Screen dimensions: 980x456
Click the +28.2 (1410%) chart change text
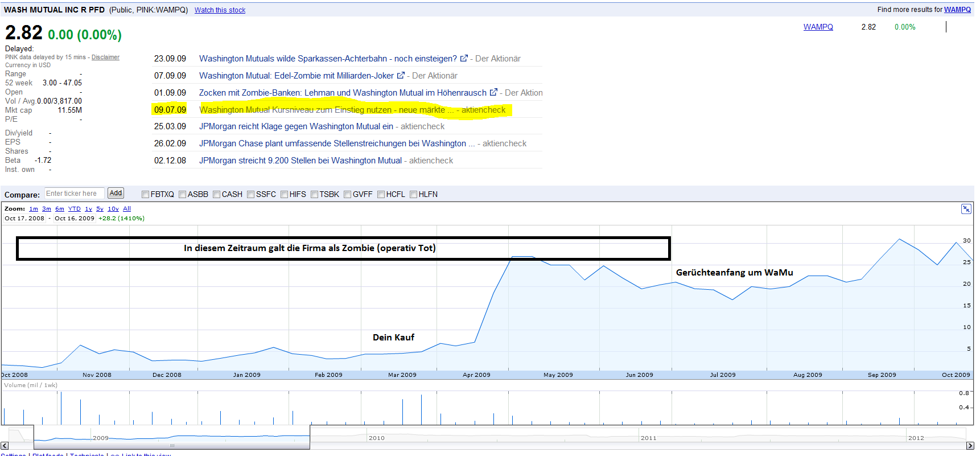tap(121, 218)
